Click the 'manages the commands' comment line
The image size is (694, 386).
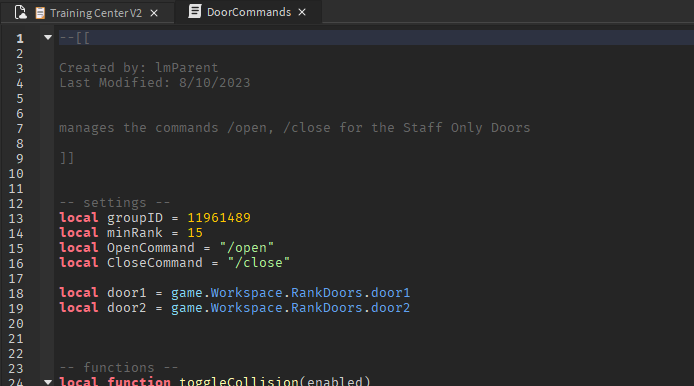[294, 128]
